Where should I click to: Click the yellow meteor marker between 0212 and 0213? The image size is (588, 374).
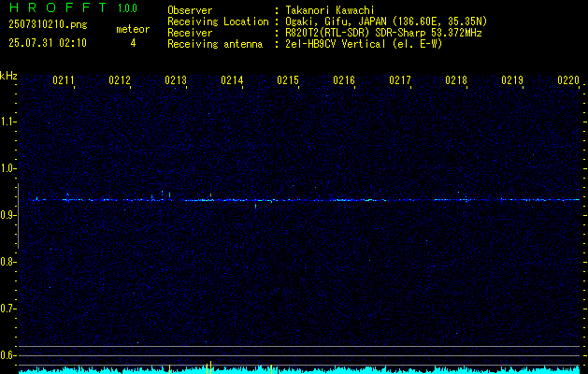169,369
